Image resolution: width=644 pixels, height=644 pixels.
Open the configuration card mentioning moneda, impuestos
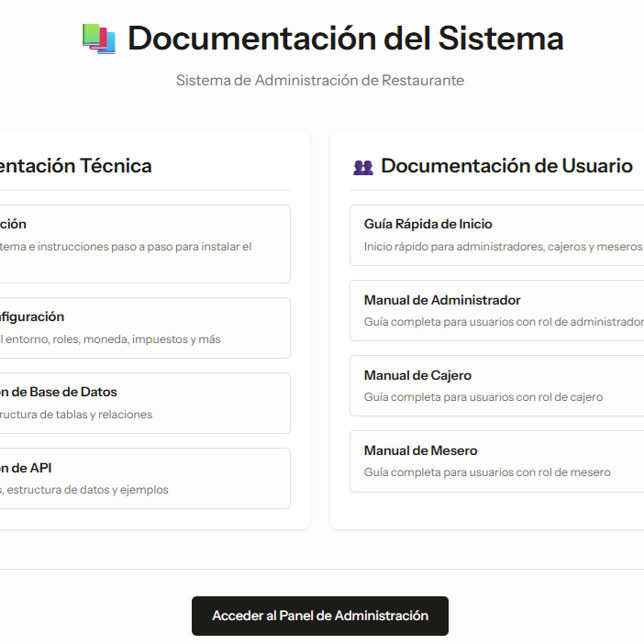(145, 328)
